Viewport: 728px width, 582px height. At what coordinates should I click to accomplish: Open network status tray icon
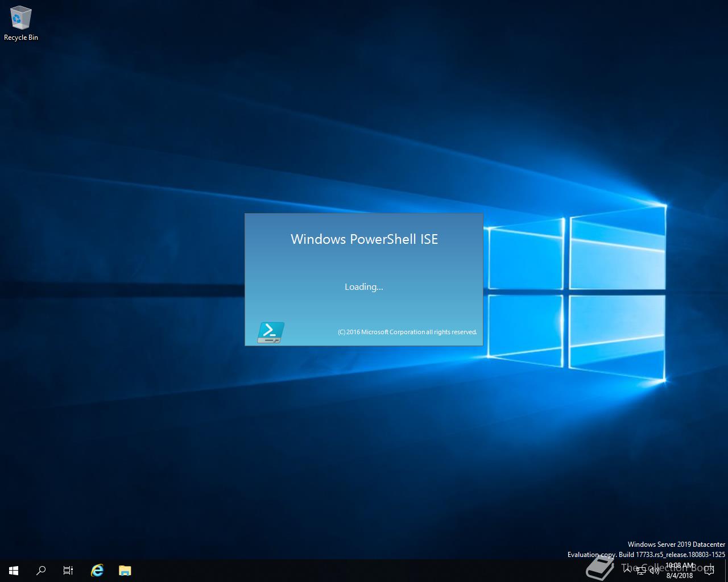coord(641,570)
